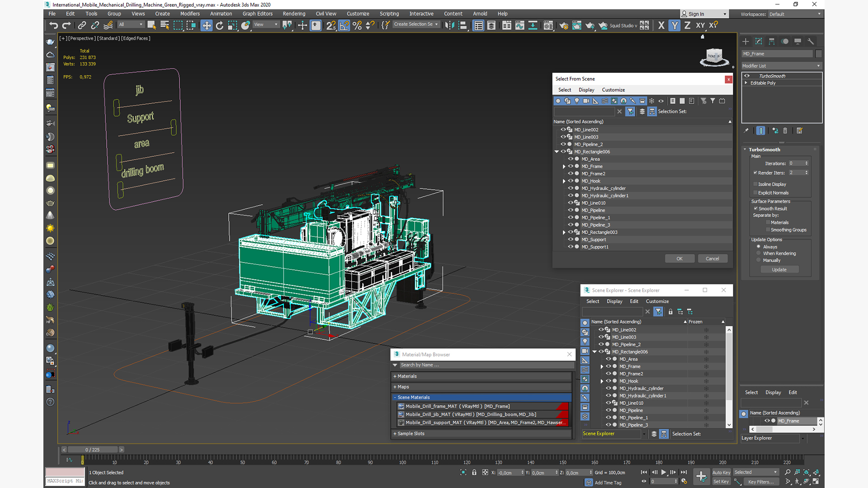Click Configure Modifier Sets icon

799,131
